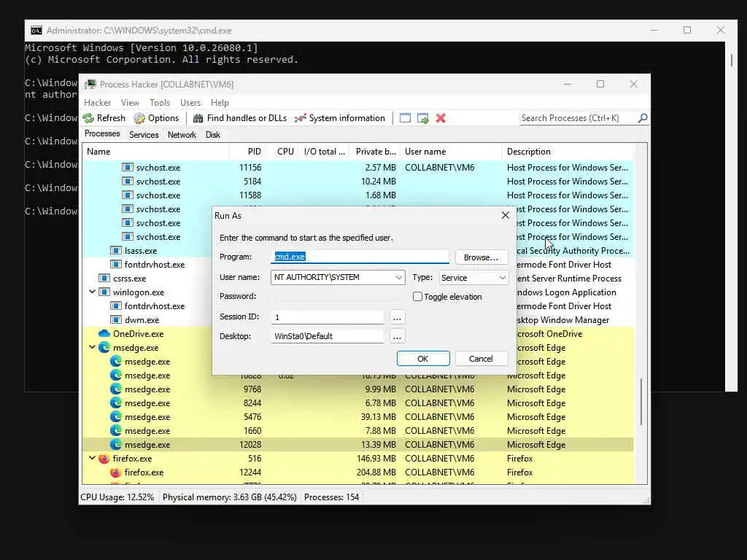This screenshot has width=747, height=560.
Task: Switch to the Services tab
Action: pyautogui.click(x=144, y=135)
